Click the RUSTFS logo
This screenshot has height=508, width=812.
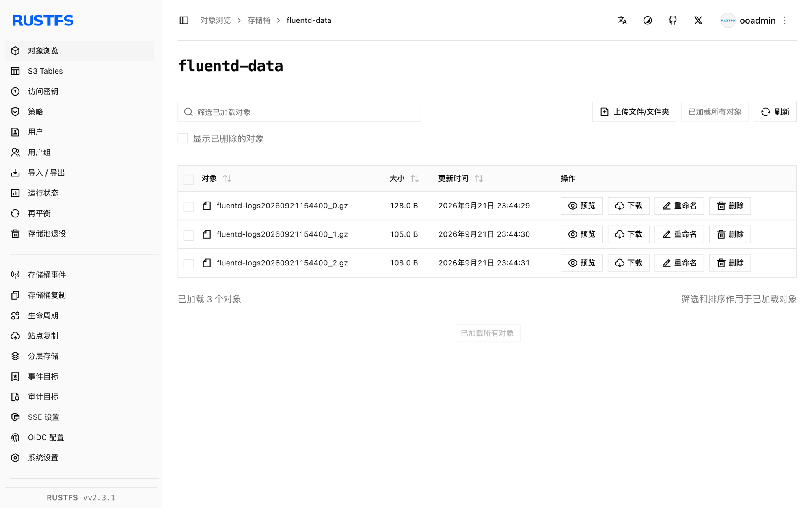pos(43,20)
